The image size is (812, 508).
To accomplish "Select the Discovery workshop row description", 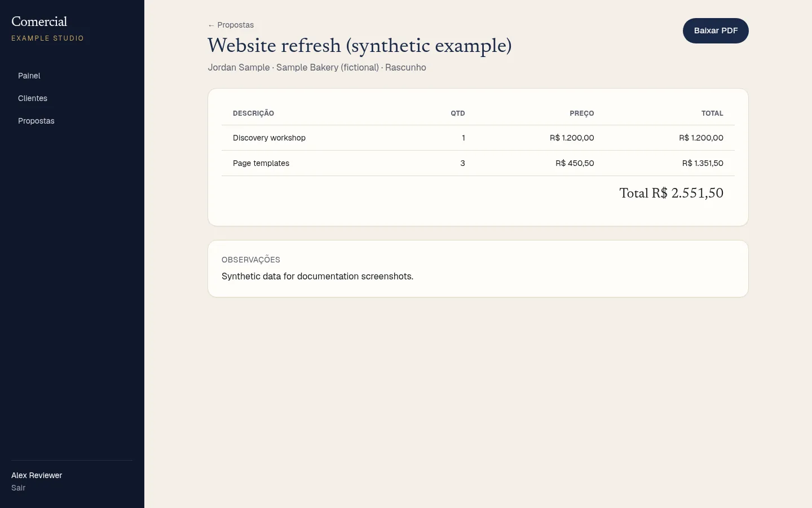I will (x=269, y=138).
